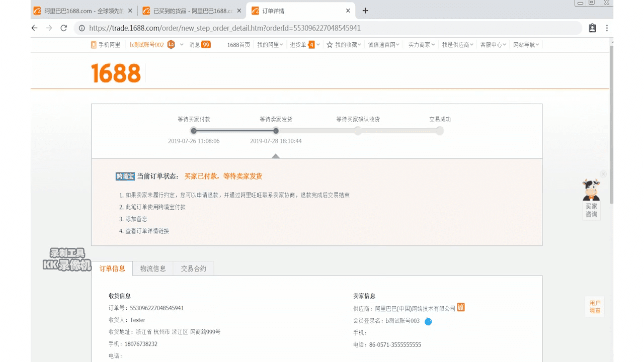Click the 卖家已付款,等待卖家发货 status text
This screenshot has width=644, height=362.
pyautogui.click(x=223, y=176)
